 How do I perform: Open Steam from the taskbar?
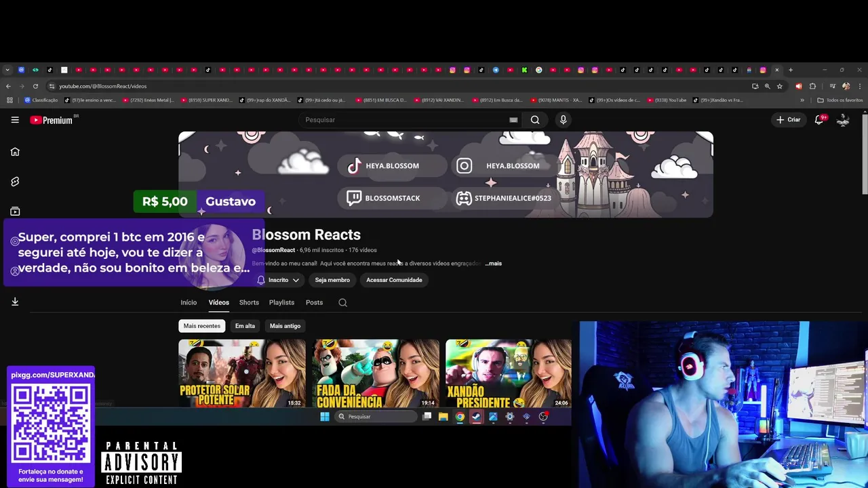pyautogui.click(x=476, y=416)
